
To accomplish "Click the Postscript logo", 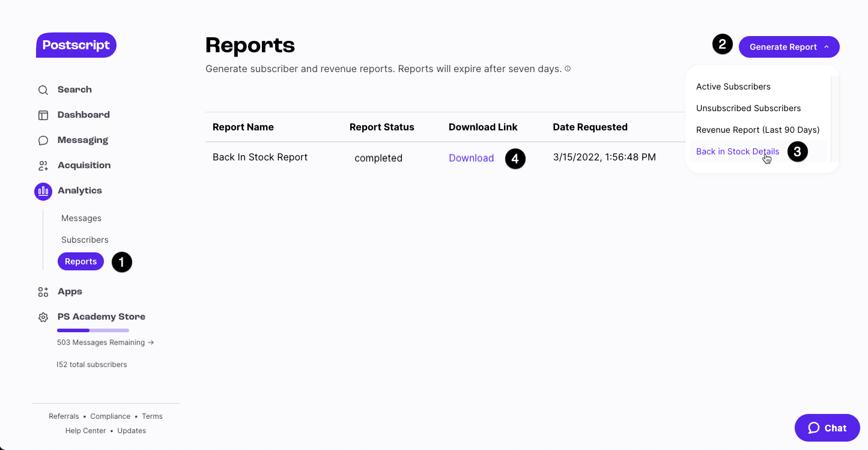I will [76, 45].
